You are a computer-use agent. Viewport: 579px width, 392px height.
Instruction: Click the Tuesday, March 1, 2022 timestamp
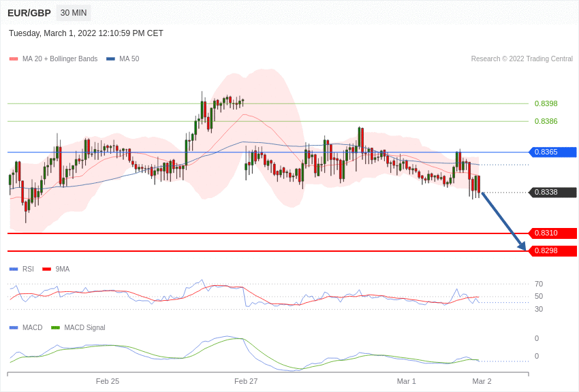point(86,33)
